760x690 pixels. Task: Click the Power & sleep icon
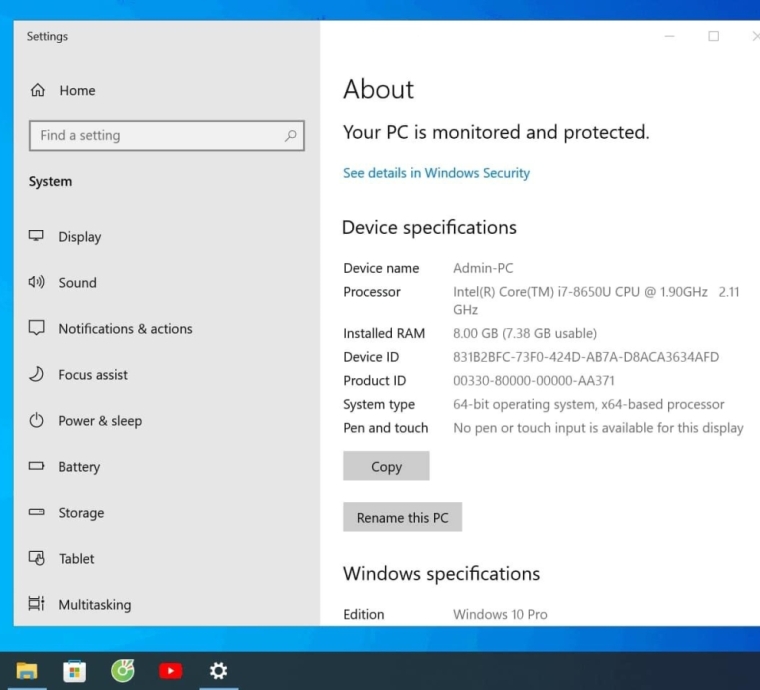pyautogui.click(x=36, y=420)
